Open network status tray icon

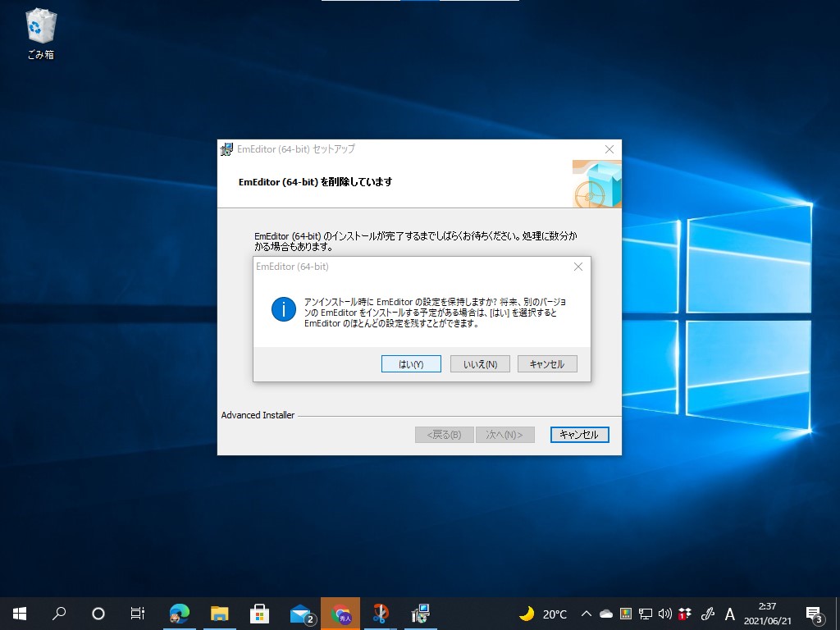pos(646,614)
